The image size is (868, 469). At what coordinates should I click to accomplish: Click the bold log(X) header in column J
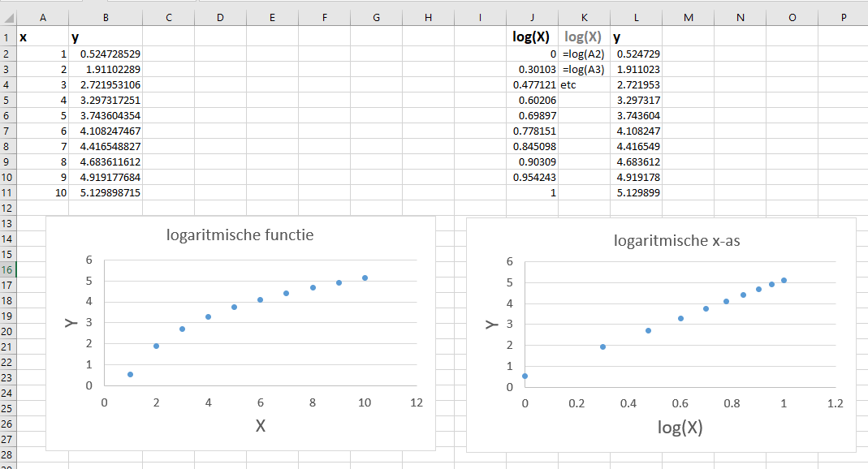[x=532, y=37]
